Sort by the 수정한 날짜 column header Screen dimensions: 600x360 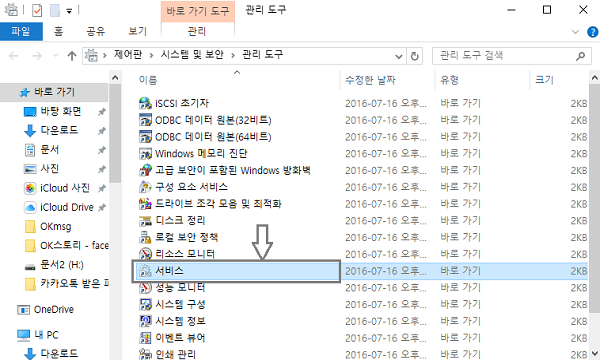(370, 80)
